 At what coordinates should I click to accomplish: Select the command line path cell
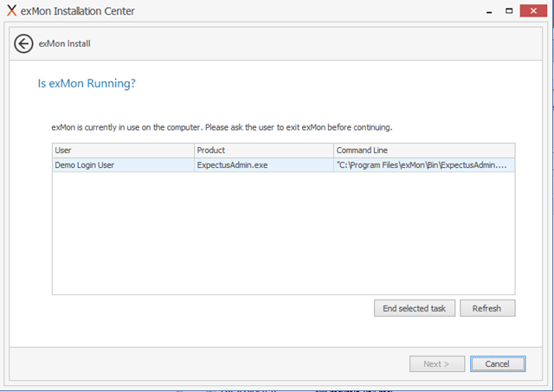[x=424, y=165]
